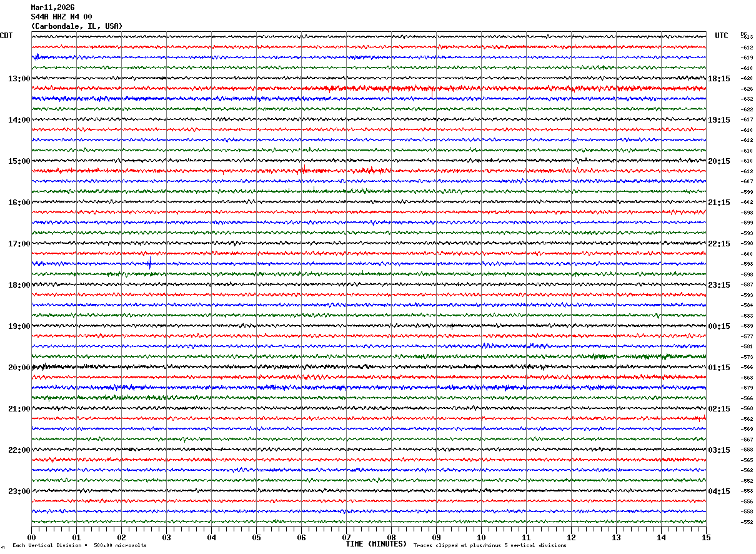The image size is (756, 554).
Task: Click minute '15' on the time axis
Action: pos(706,537)
